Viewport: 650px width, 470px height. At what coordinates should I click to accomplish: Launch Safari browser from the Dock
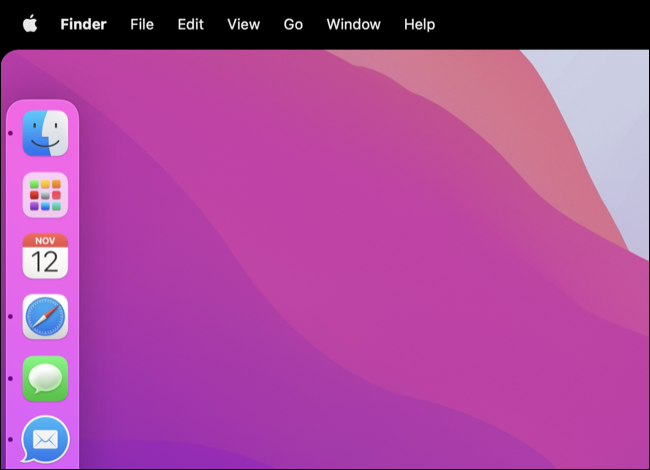point(45,317)
